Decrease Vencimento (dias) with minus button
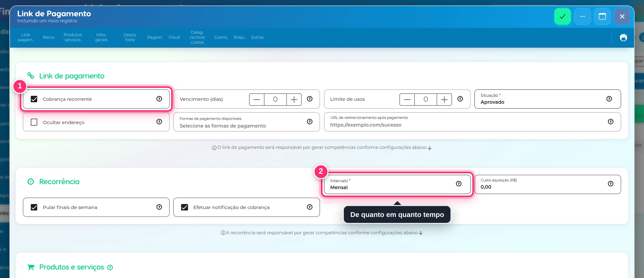 (257, 100)
